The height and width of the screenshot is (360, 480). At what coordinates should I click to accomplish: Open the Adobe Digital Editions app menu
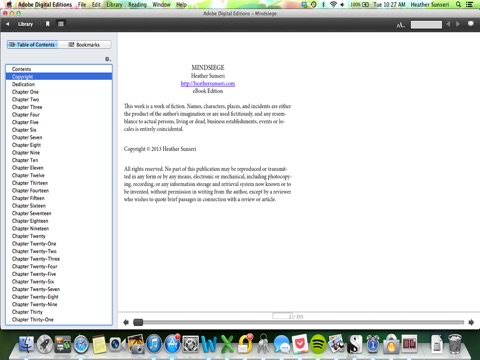pos(45,5)
